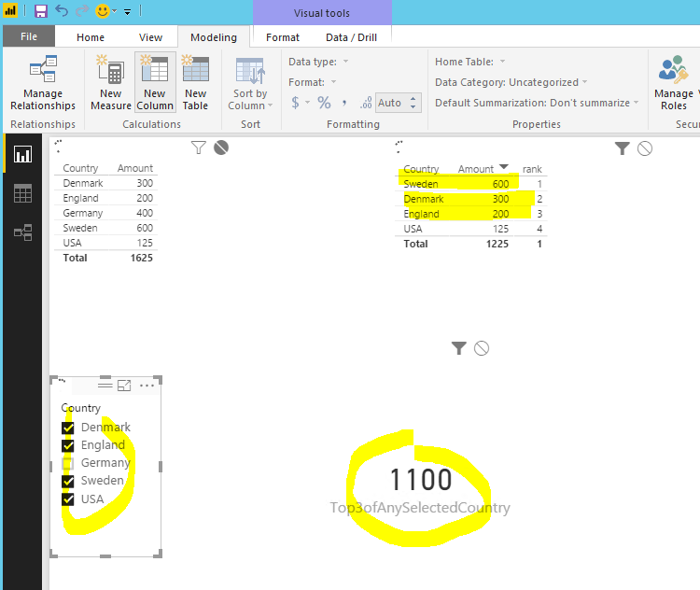Create a New Column
The image size is (700, 590).
click(155, 83)
